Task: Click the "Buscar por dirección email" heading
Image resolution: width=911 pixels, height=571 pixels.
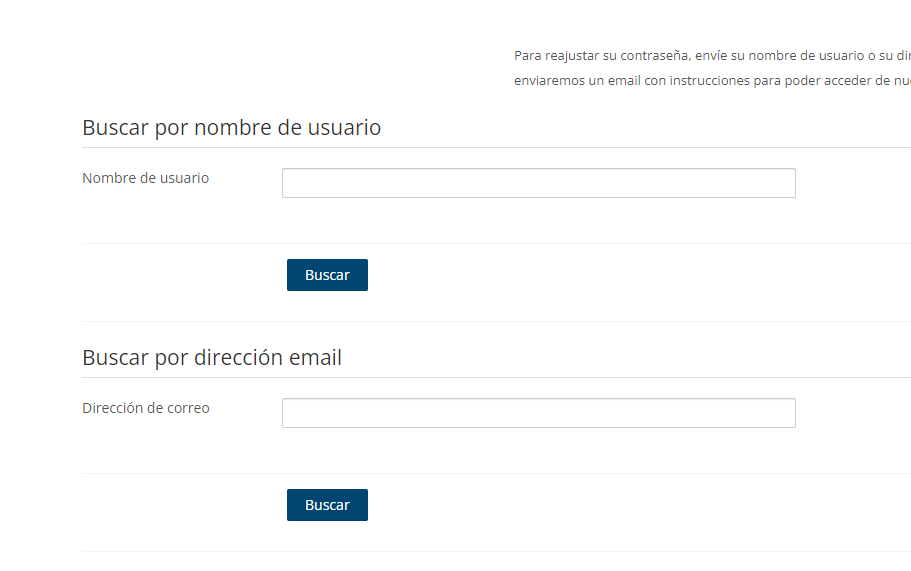Action: [x=212, y=358]
